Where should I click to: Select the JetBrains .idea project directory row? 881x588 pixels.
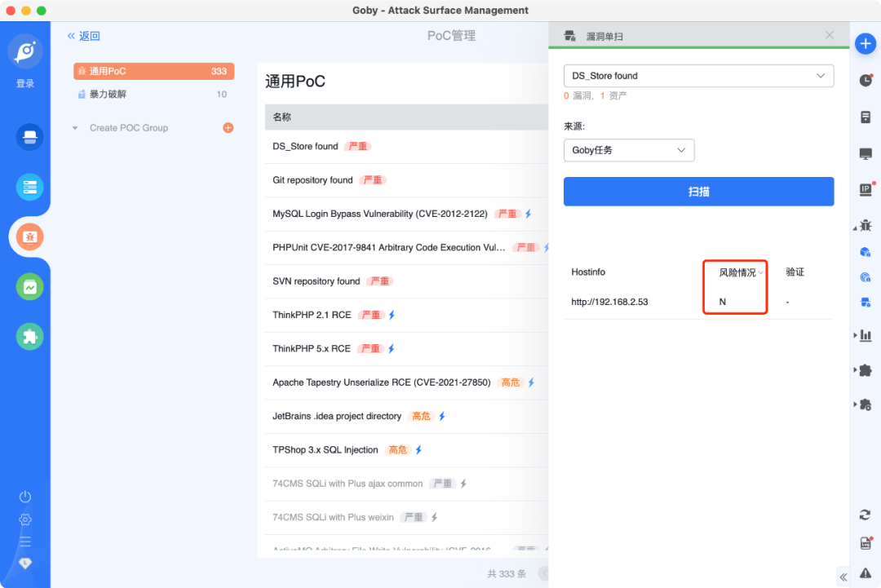(x=407, y=416)
